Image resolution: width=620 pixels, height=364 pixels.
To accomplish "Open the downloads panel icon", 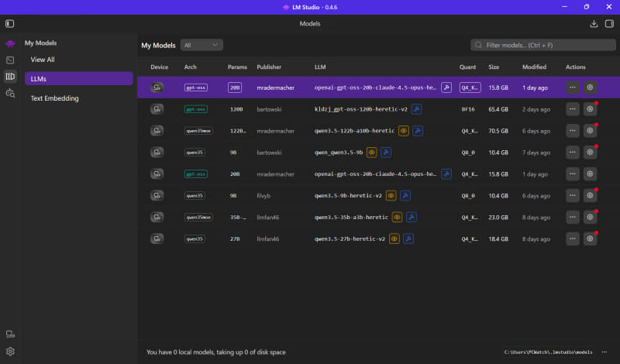I will (594, 24).
